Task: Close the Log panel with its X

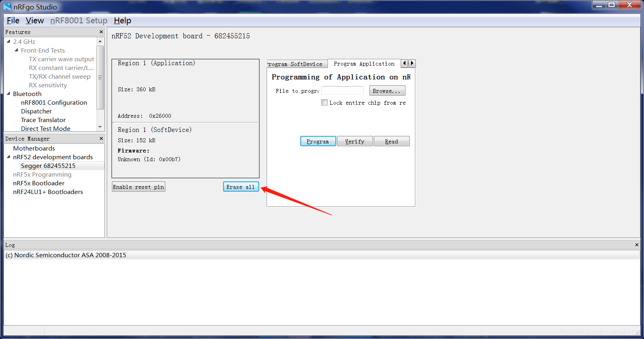Action: tap(637, 245)
